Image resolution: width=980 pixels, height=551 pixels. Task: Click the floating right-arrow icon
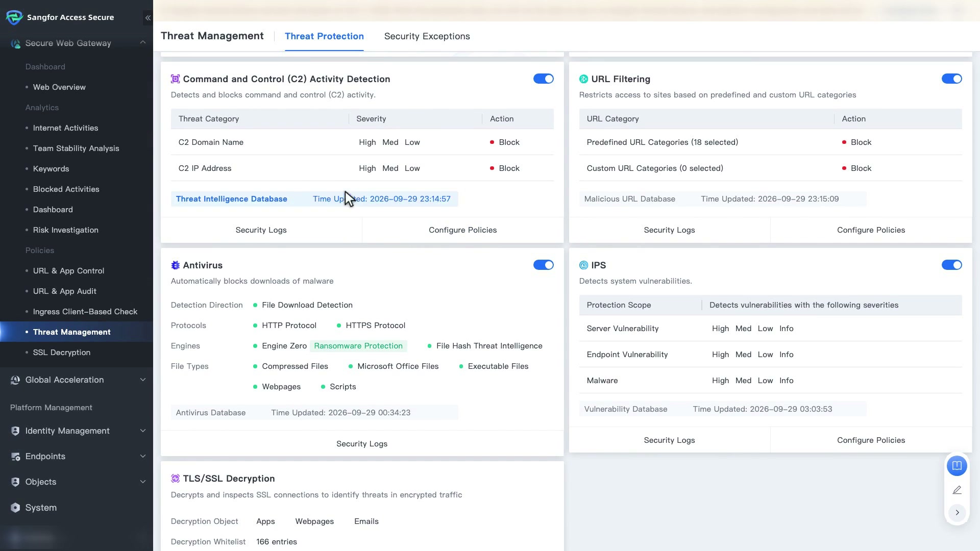[x=957, y=513]
